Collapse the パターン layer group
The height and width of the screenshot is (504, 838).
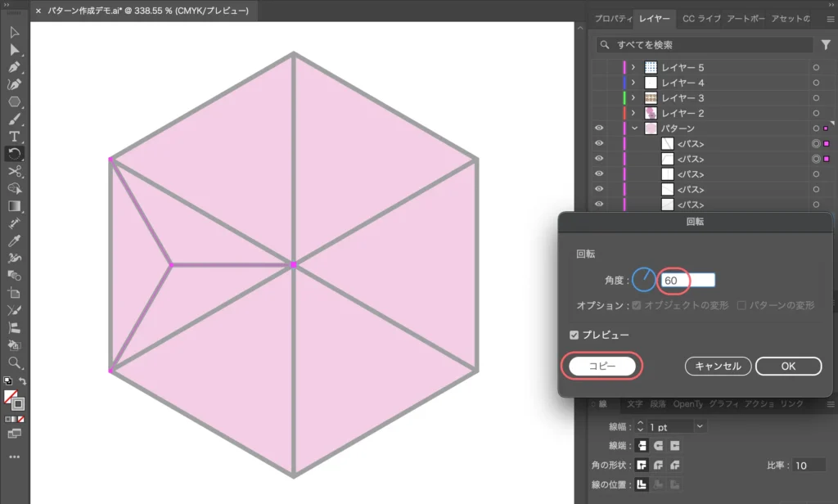pyautogui.click(x=633, y=128)
